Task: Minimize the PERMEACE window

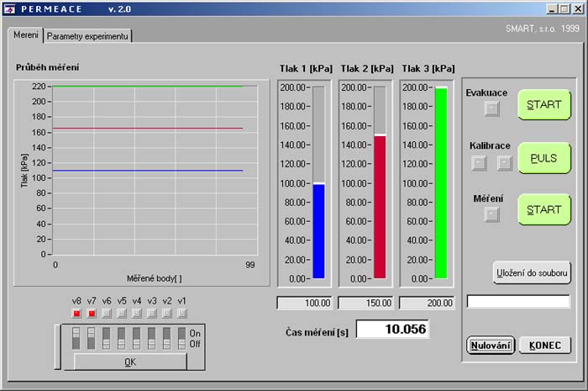Action: (552, 8)
